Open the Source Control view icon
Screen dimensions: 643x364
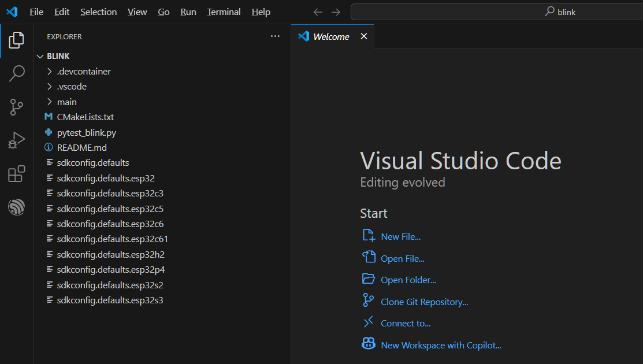pyautogui.click(x=16, y=107)
